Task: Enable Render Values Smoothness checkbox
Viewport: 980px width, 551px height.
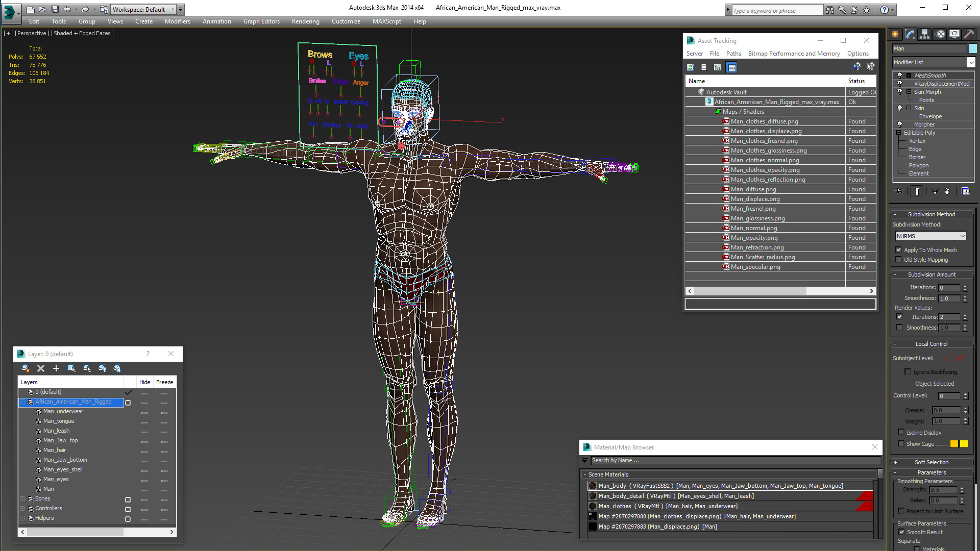Action: [899, 328]
